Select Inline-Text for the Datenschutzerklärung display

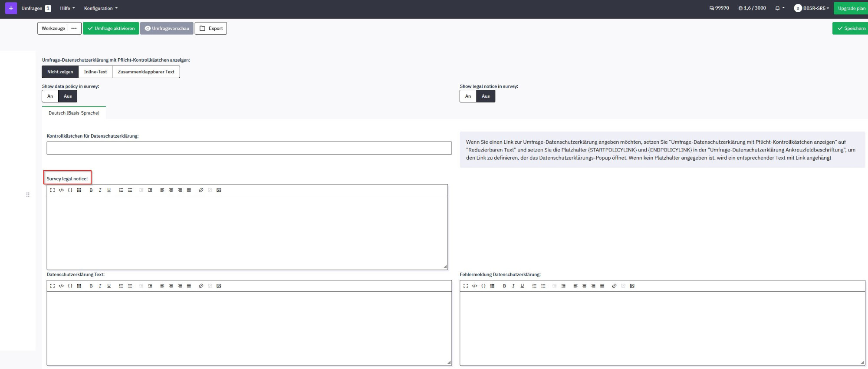[95, 72]
